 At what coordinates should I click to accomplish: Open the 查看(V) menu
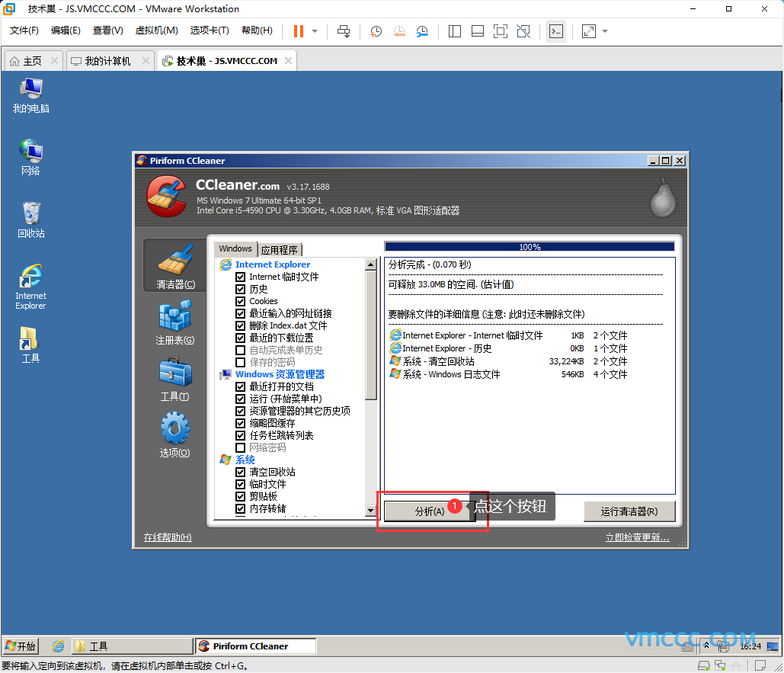(x=108, y=30)
